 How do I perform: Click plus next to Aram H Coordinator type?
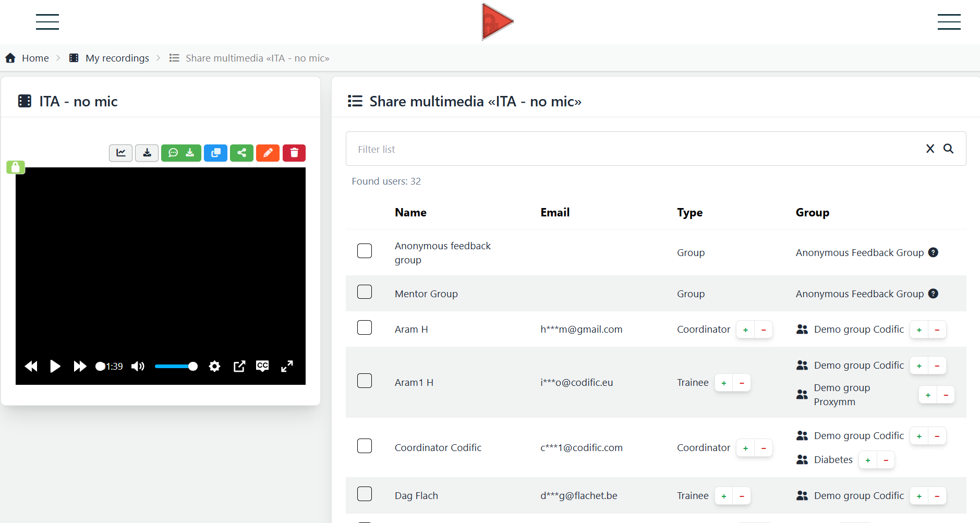745,330
